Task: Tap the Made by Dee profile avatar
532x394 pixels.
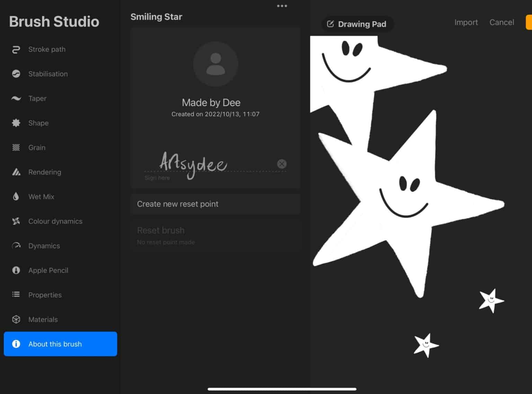Action: tap(215, 64)
